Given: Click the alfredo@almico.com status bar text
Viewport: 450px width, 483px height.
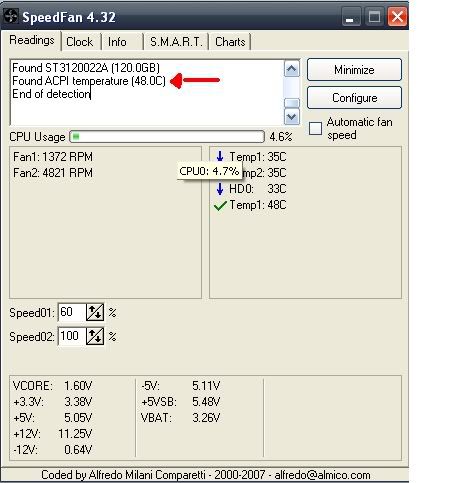Looking at the screenshot, I should 322,475.
